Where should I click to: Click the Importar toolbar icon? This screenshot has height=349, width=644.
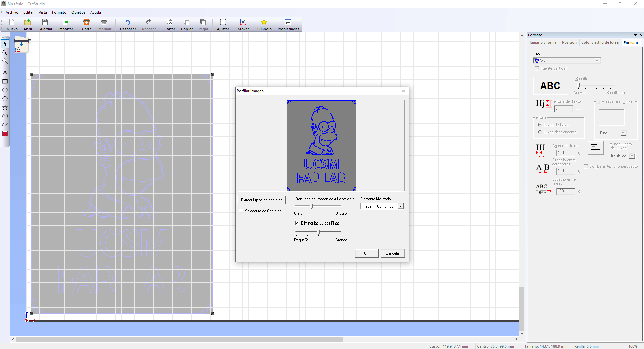point(66,22)
